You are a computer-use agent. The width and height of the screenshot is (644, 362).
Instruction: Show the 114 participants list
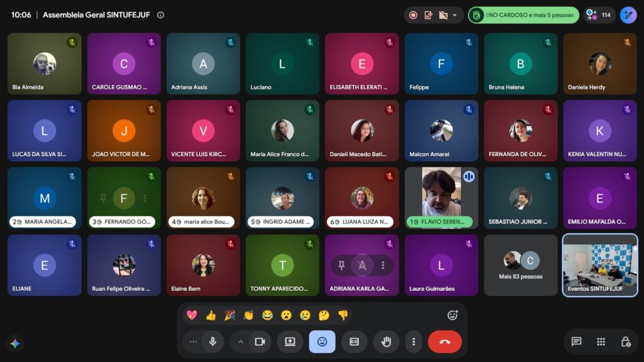coord(599,15)
